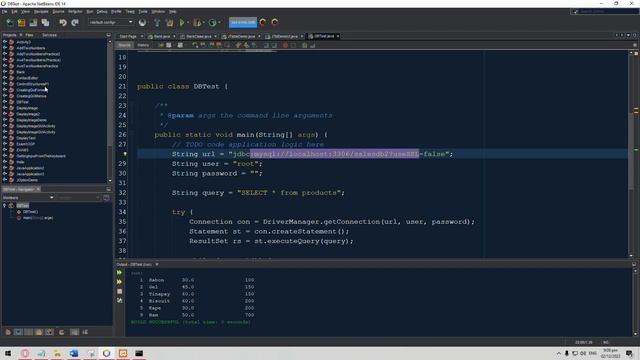Click the BUILD SUCCESSFUL output line
640x360 pixels.
[x=191, y=322]
